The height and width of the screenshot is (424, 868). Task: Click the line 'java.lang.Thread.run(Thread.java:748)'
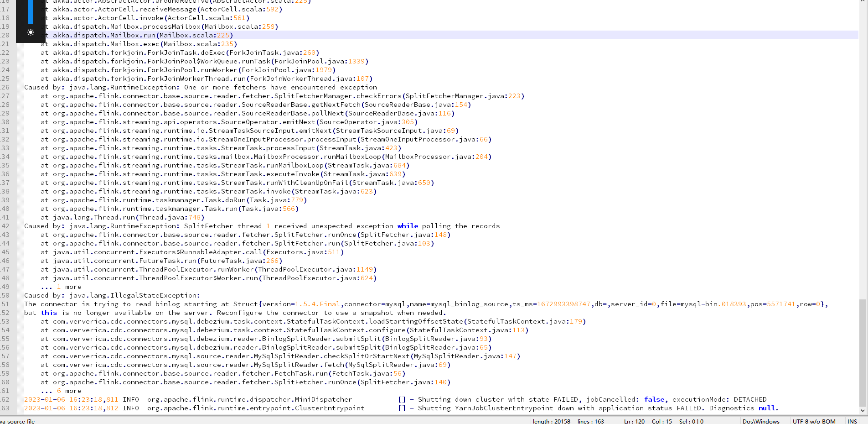(122, 217)
